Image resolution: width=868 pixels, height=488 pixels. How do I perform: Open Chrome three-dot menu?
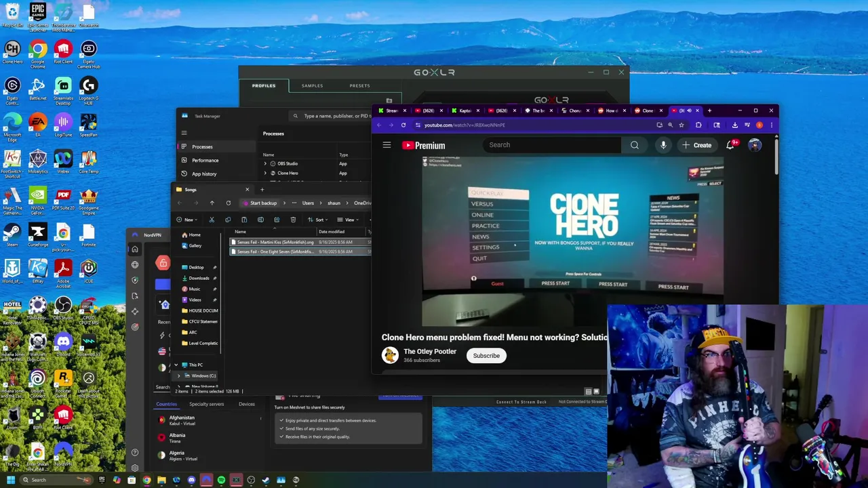770,125
